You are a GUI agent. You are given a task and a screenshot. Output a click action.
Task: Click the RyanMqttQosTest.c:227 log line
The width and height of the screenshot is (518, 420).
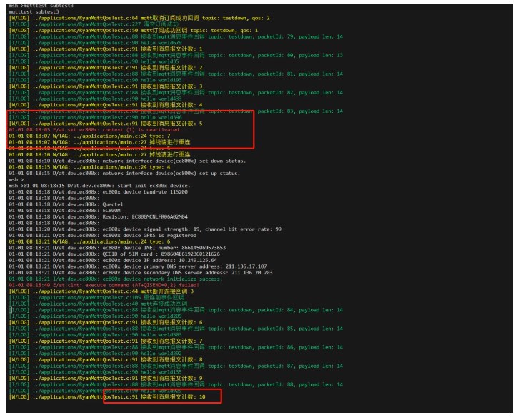[x=94, y=24]
